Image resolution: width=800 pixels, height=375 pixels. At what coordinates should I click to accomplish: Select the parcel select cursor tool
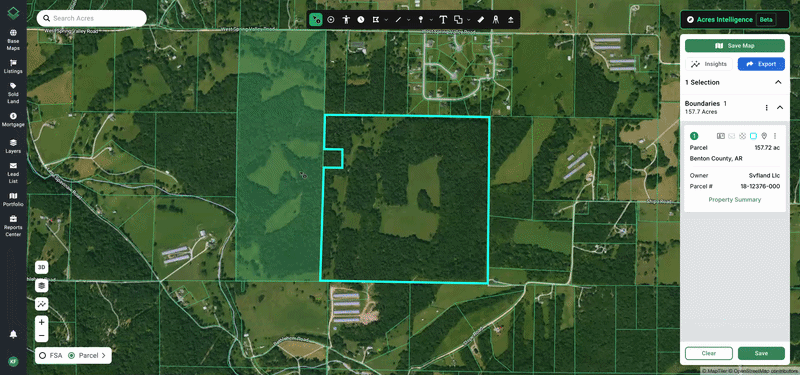[x=316, y=19]
